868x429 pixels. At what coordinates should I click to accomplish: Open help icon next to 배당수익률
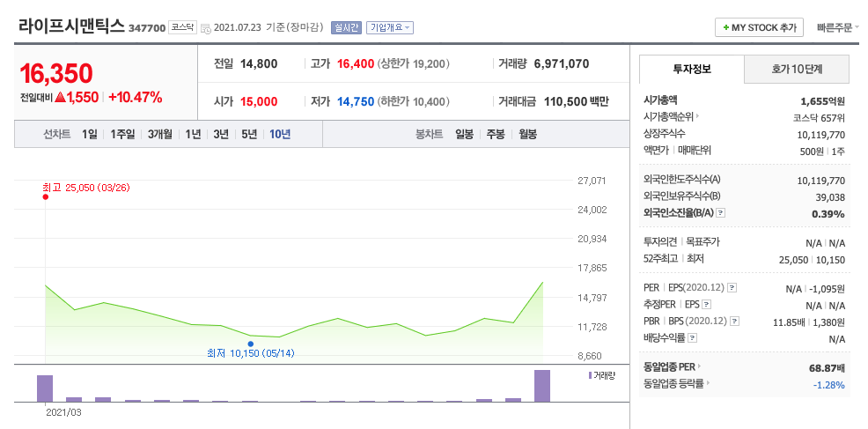[692, 337]
